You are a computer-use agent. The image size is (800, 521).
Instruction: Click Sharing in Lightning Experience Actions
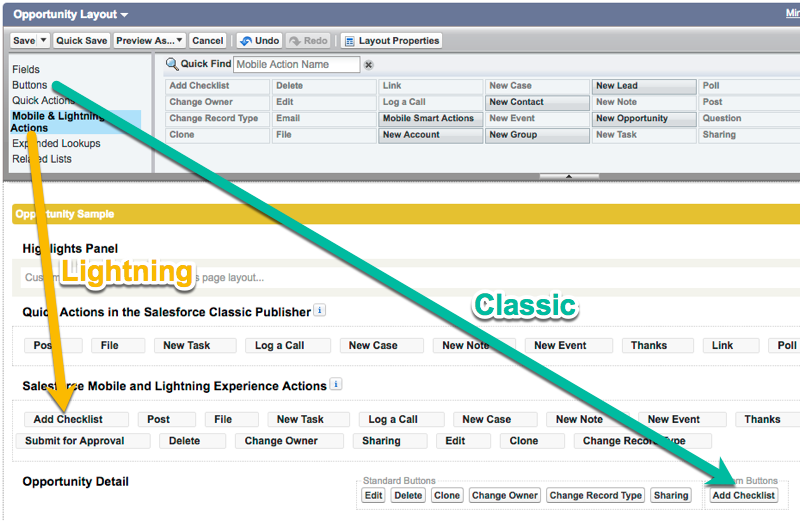tap(390, 441)
